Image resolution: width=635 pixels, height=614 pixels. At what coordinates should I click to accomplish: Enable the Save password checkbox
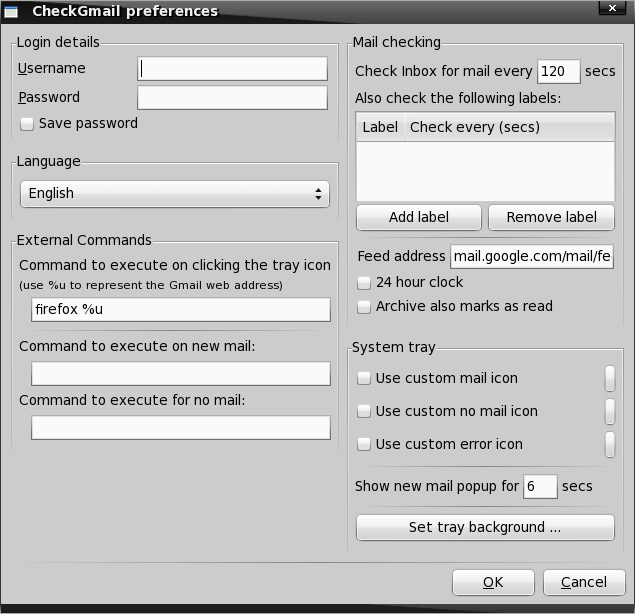[x=27, y=124]
